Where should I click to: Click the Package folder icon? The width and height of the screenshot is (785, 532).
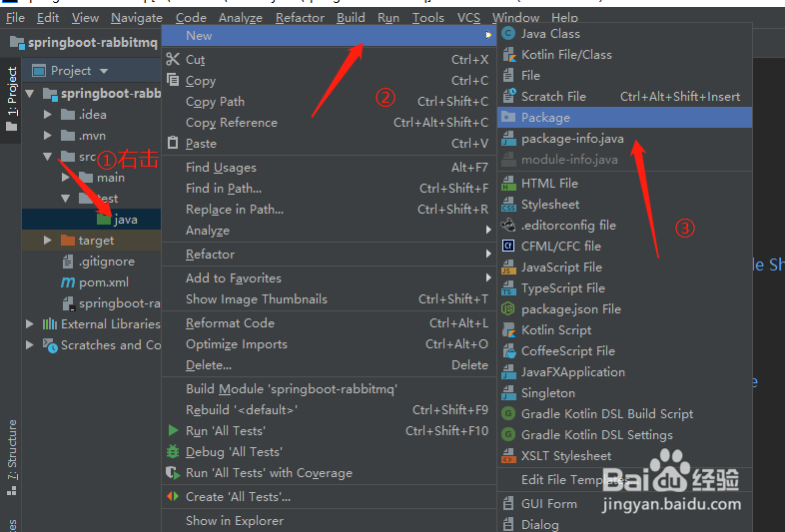point(508,117)
